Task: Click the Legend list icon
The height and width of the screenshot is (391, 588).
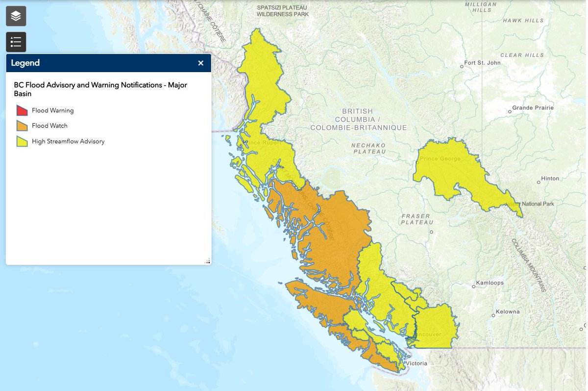Action: point(15,42)
